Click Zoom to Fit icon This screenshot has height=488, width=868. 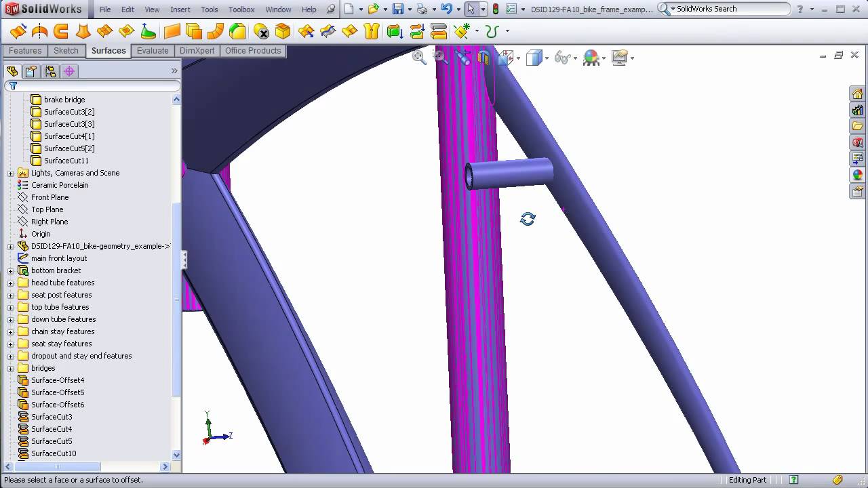[419, 58]
